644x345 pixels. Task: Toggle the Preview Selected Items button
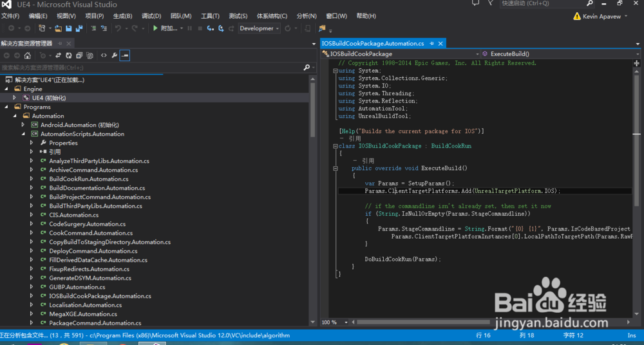click(125, 55)
